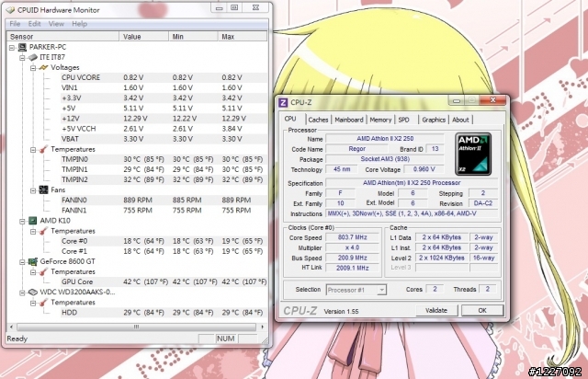Image resolution: width=588 pixels, height=379 pixels.
Task: Collapse the PARKER-PC root node
Action: click(x=12, y=47)
